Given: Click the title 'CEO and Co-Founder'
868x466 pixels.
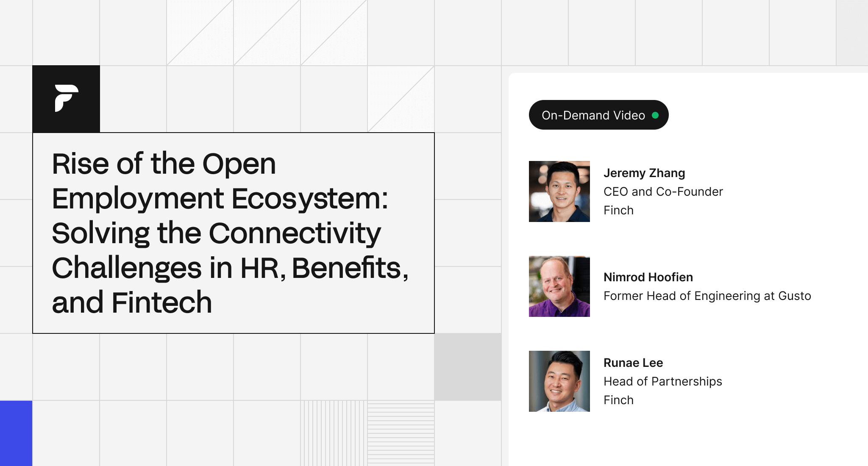Looking at the screenshot, I should tap(663, 191).
